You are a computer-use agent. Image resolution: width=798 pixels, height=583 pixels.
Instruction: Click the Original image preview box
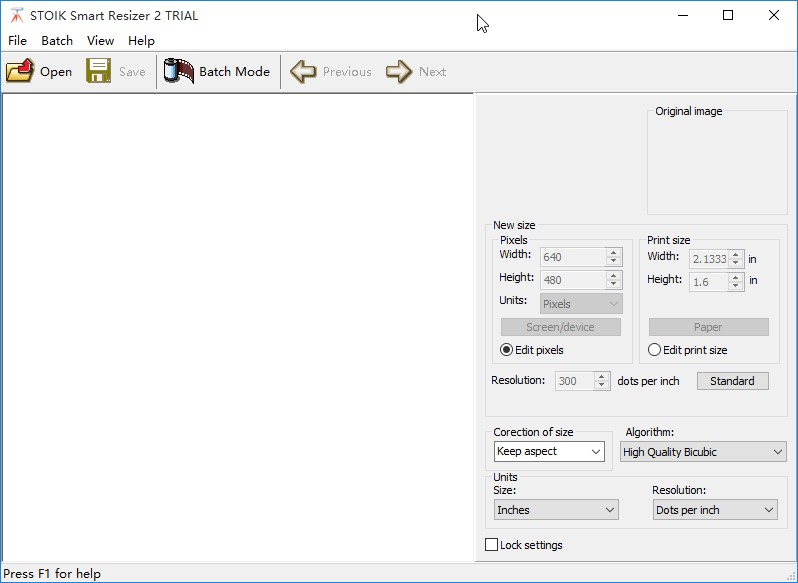click(x=717, y=163)
